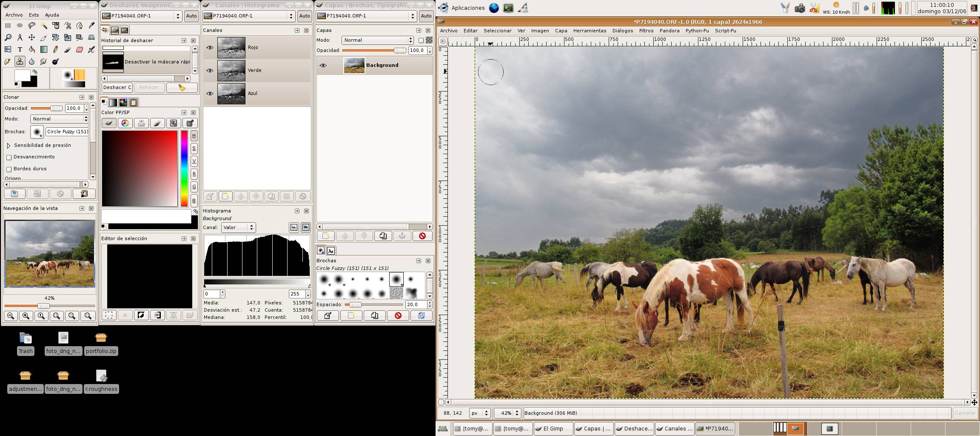Image resolution: width=980 pixels, height=436 pixels.
Task: Select the Blur/Sharpen droplet tool
Action: (31, 61)
